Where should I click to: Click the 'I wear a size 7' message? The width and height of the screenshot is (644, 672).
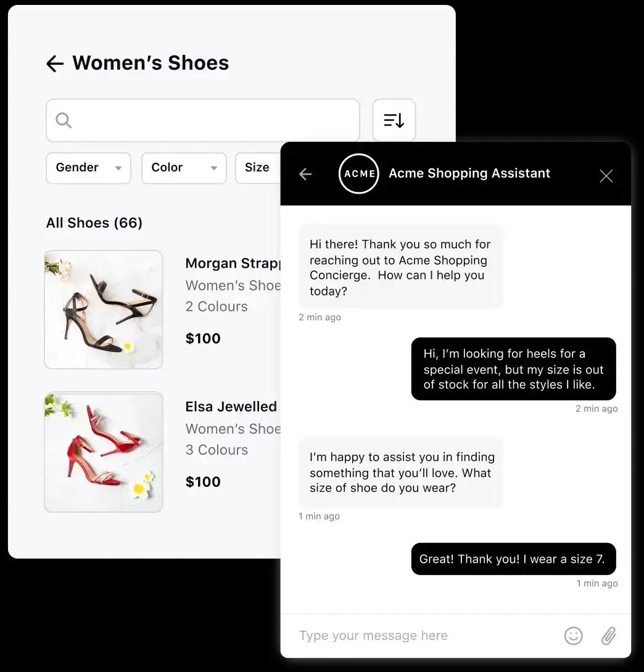point(513,559)
